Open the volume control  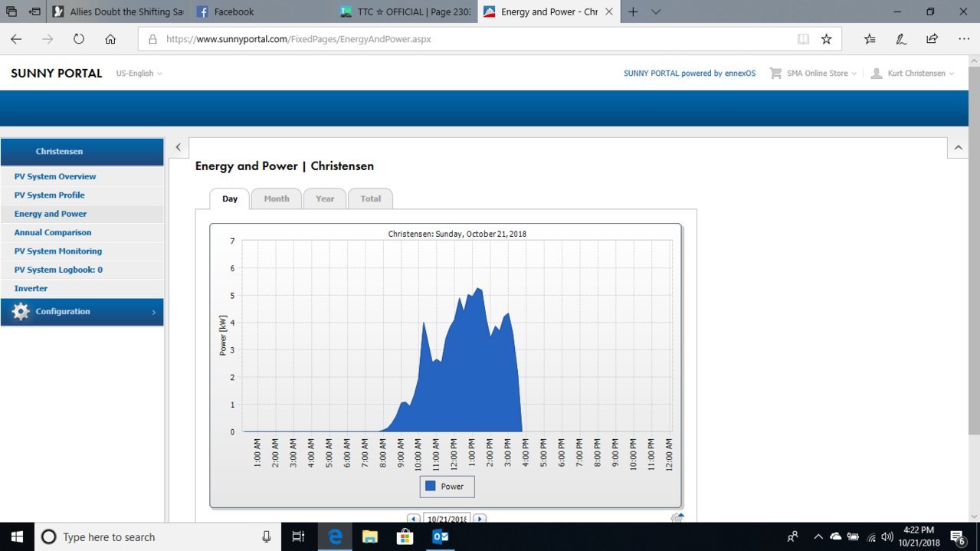pyautogui.click(x=887, y=536)
